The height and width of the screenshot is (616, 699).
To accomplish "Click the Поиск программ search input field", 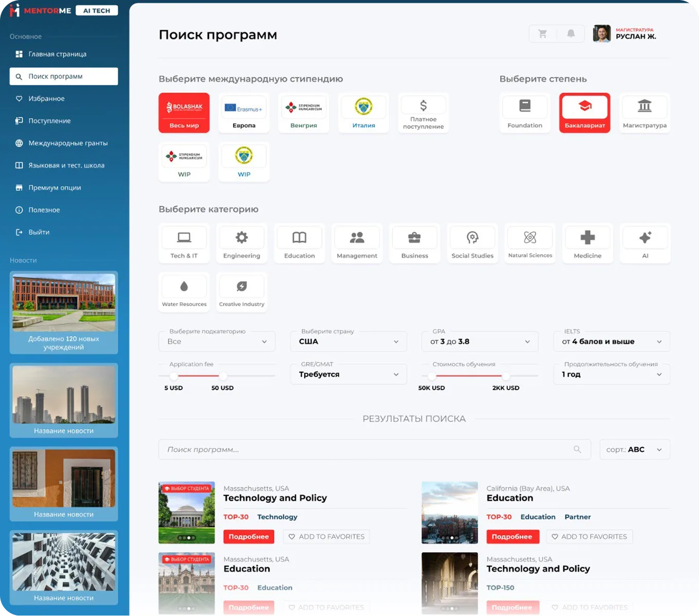I will coord(375,449).
